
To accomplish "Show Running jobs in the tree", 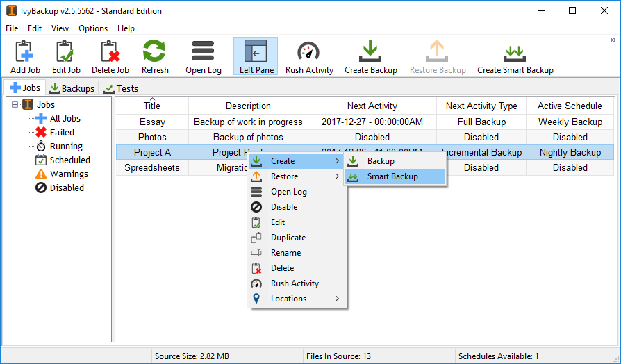I will [x=59, y=146].
